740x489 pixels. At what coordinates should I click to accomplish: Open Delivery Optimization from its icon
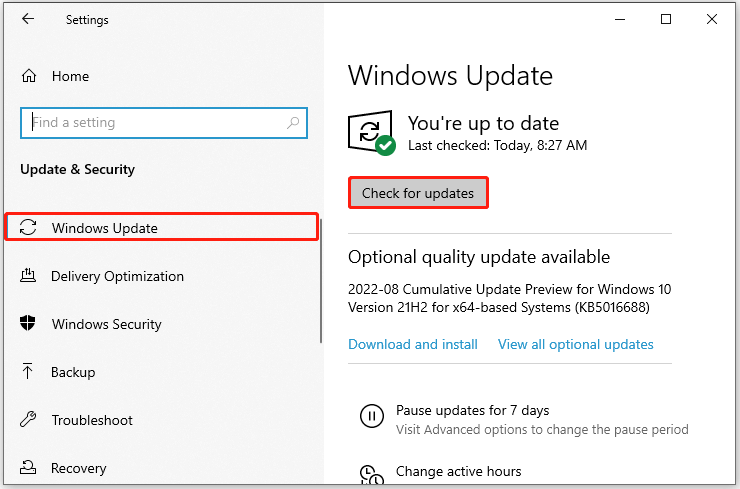[x=28, y=276]
